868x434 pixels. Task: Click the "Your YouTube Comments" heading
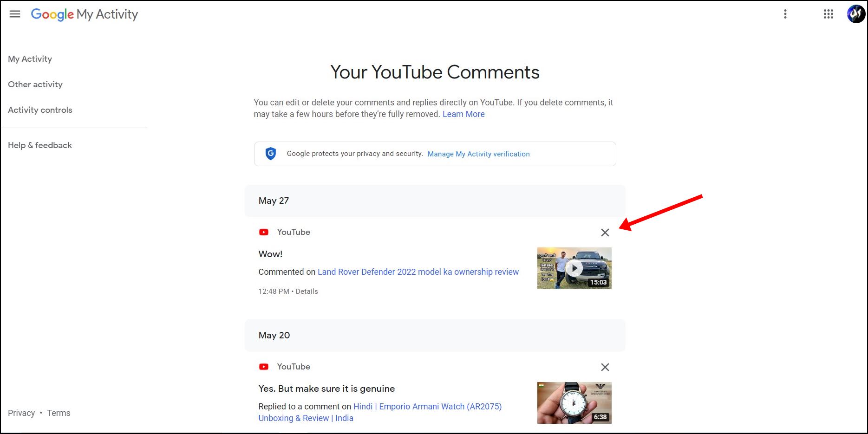point(435,72)
